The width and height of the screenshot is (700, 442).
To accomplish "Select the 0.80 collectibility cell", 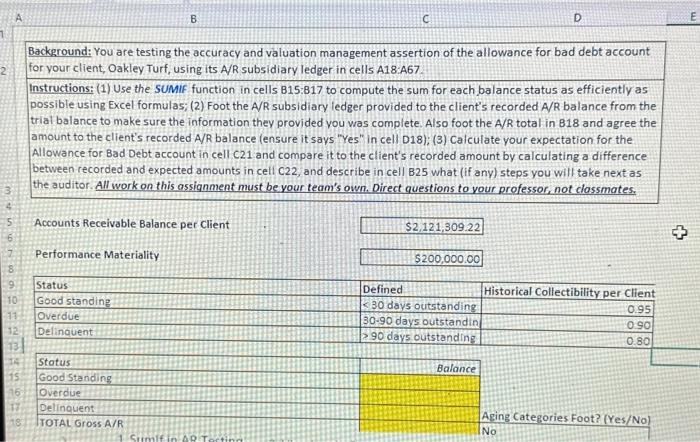I will pyautogui.click(x=567, y=341).
